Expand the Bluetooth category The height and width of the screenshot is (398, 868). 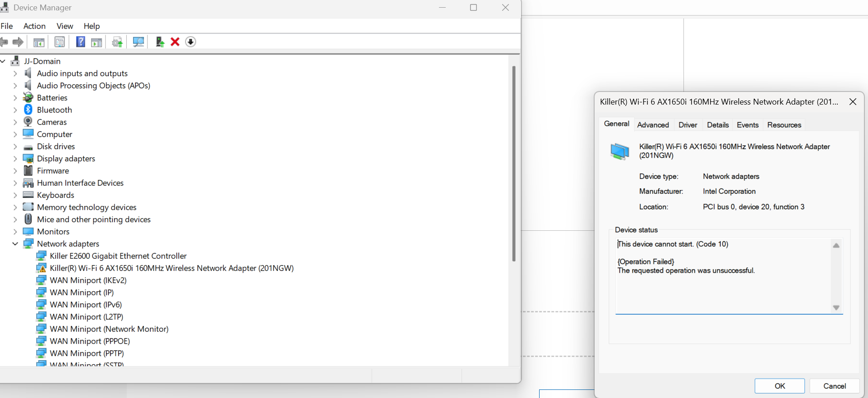[15, 110]
